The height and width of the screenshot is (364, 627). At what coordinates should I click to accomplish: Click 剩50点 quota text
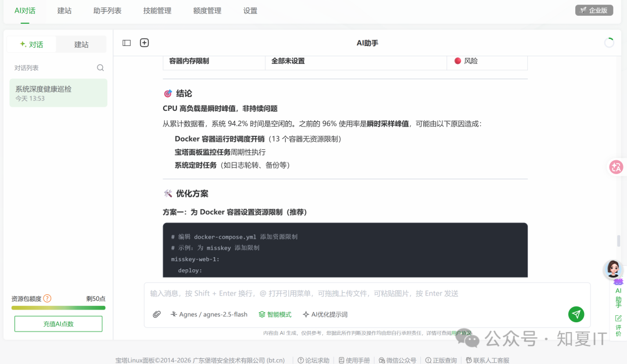[96, 298]
